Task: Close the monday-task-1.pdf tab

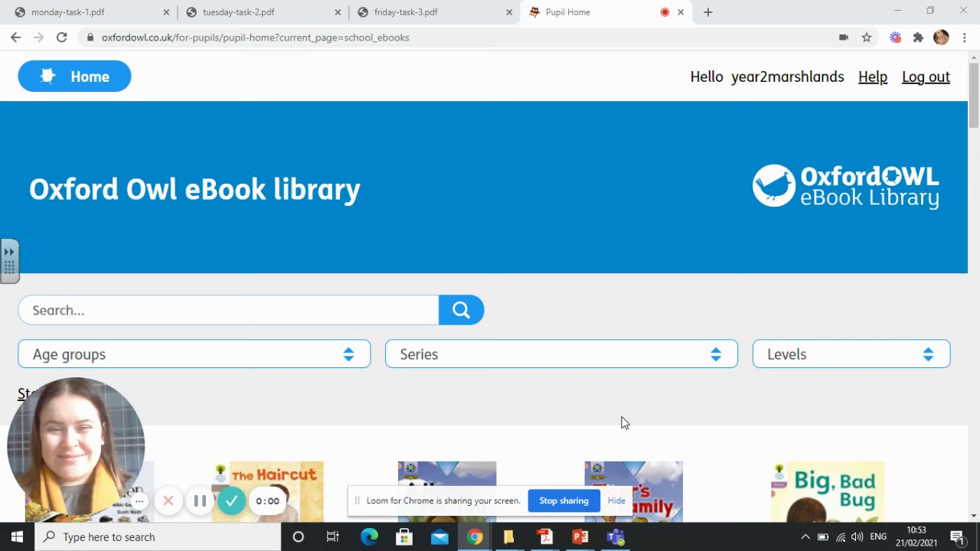Action: (x=166, y=12)
